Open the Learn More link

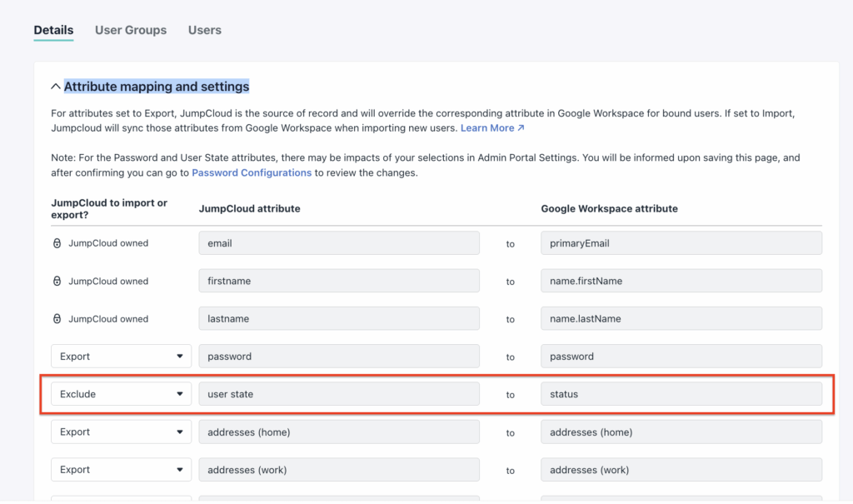click(x=492, y=128)
